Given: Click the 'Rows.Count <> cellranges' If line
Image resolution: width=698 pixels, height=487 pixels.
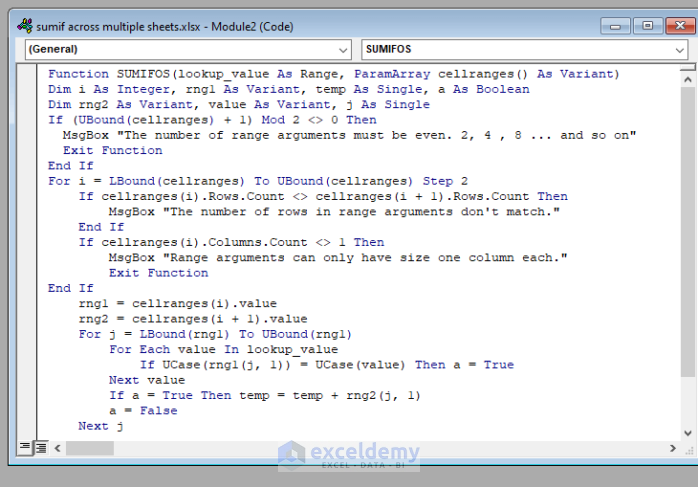Looking at the screenshot, I should [323, 196].
